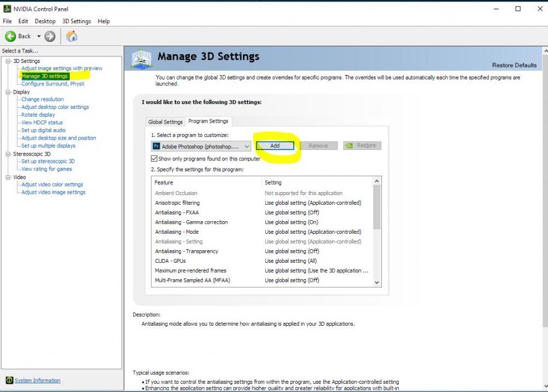Close the NVIDIA Control Panel window
This screenshot has height=392, width=548.
(540, 9)
